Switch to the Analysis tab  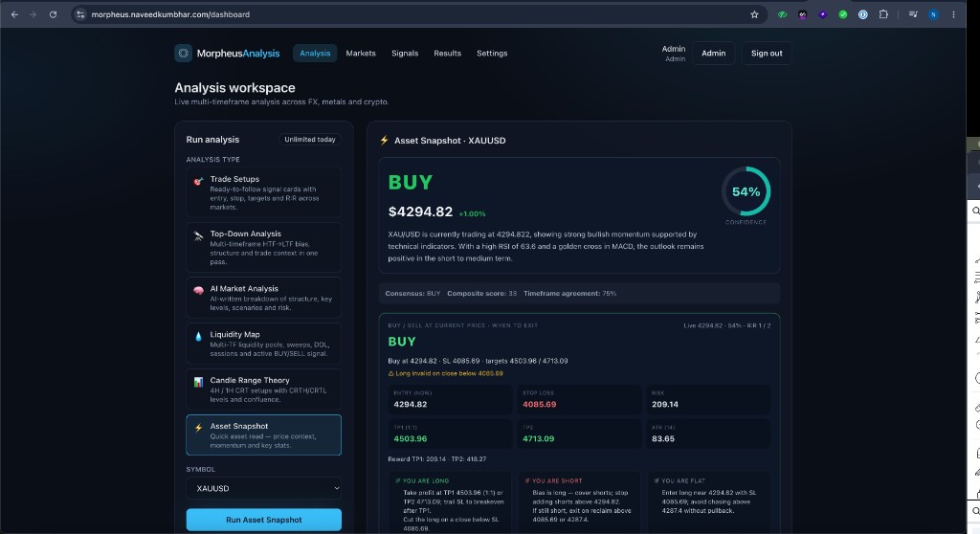[315, 54]
